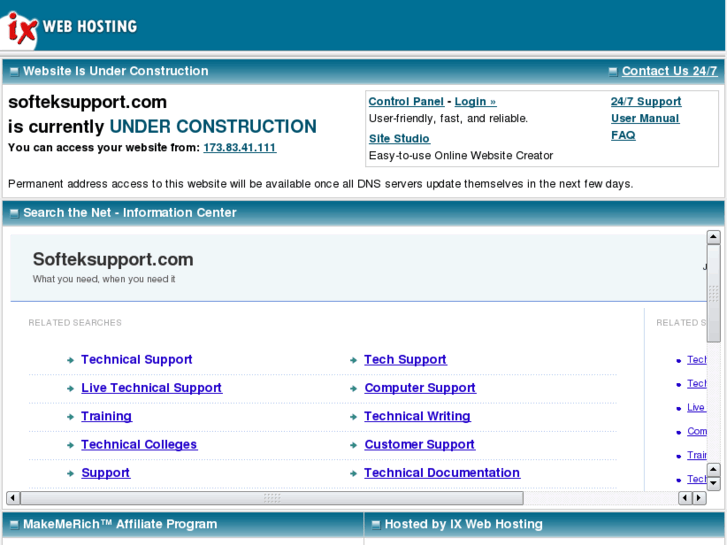
Task: Click arrow bullet beside Technical Writing
Action: click(x=353, y=417)
